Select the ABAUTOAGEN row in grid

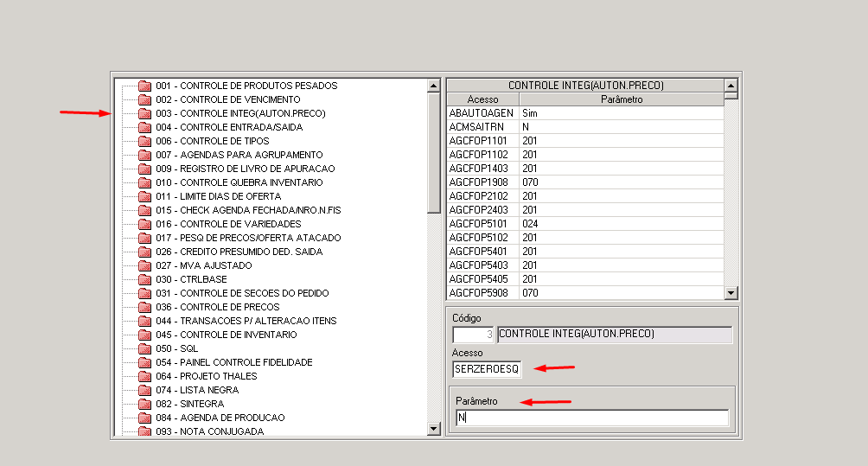(585, 113)
